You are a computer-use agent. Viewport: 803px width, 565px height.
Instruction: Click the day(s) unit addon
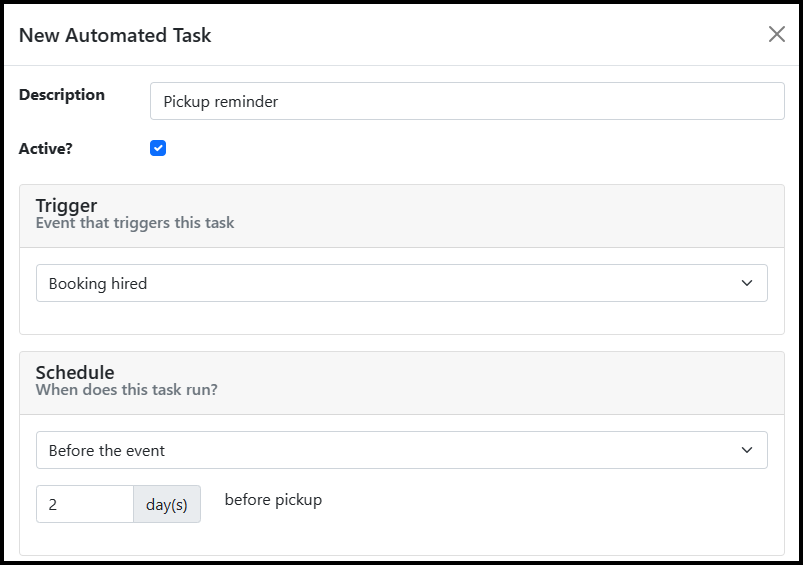click(167, 504)
